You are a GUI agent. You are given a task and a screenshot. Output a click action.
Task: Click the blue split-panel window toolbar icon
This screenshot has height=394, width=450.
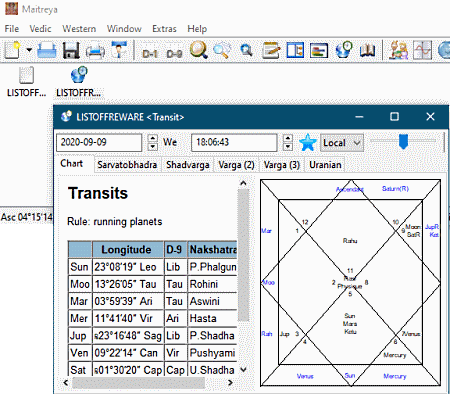[x=295, y=51]
